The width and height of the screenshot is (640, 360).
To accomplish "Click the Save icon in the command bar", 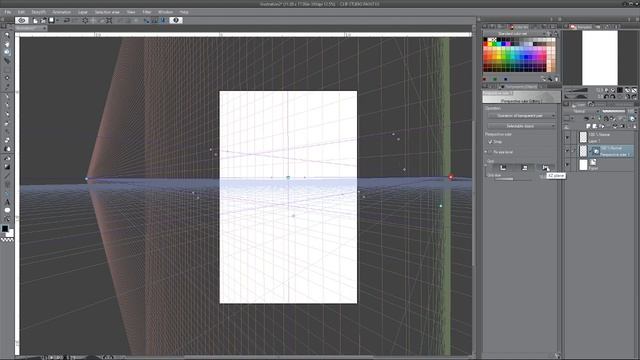I will pos(51,20).
